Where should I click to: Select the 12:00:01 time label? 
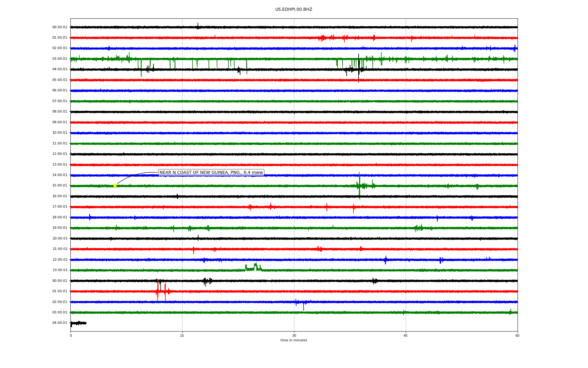(x=60, y=154)
